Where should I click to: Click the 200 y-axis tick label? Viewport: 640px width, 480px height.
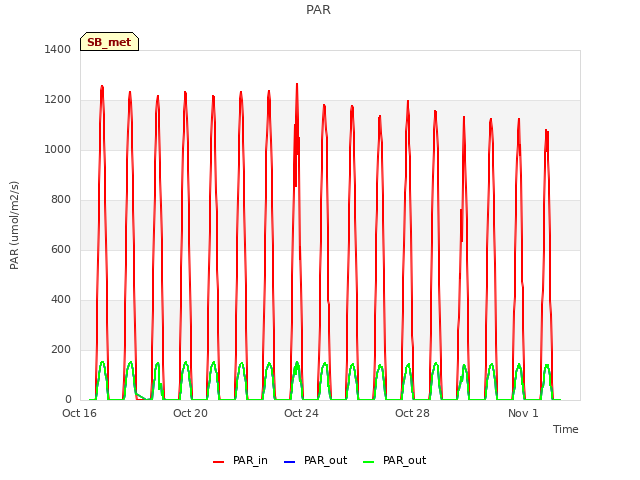61,349
